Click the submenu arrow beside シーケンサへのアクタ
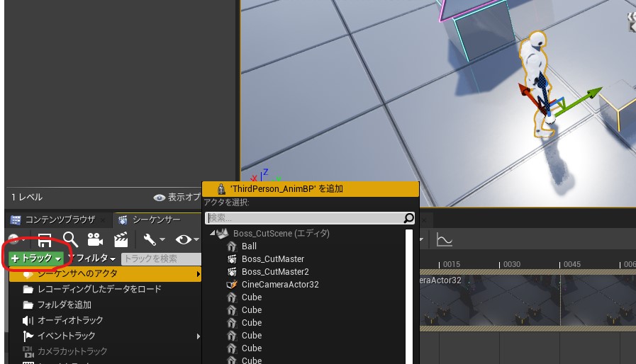Viewport: 636px width, 364px height. click(x=198, y=274)
